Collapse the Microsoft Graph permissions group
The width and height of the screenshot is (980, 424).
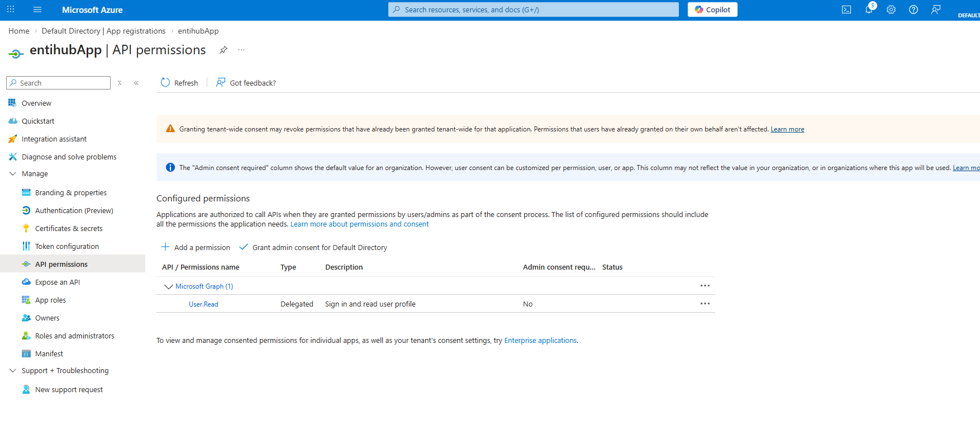click(x=168, y=286)
